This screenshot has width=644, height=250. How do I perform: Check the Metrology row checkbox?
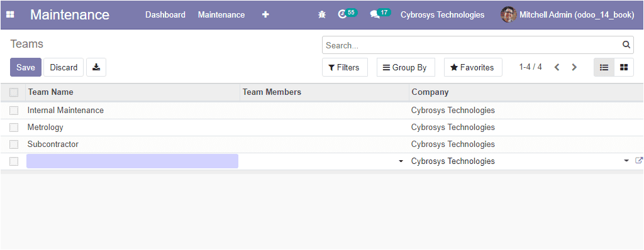tap(14, 128)
